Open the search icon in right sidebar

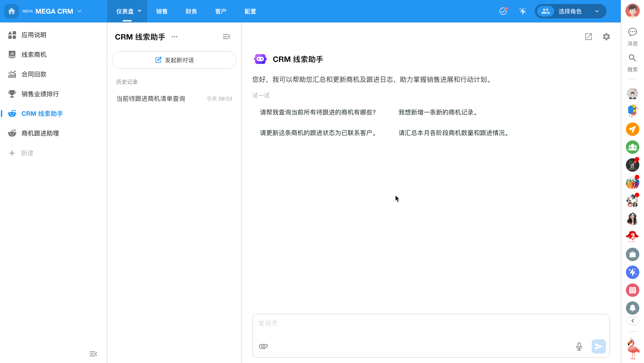[x=632, y=58]
